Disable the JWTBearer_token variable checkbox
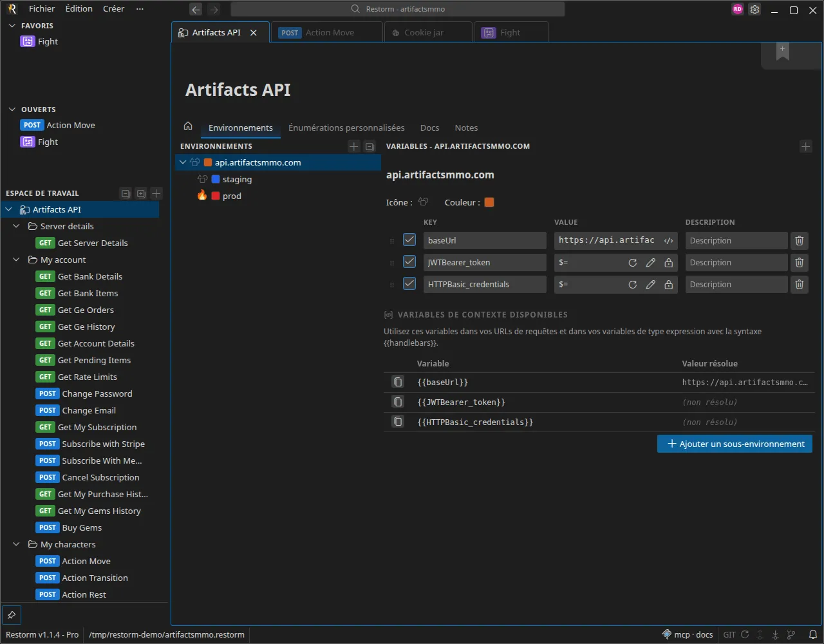 [x=409, y=262]
